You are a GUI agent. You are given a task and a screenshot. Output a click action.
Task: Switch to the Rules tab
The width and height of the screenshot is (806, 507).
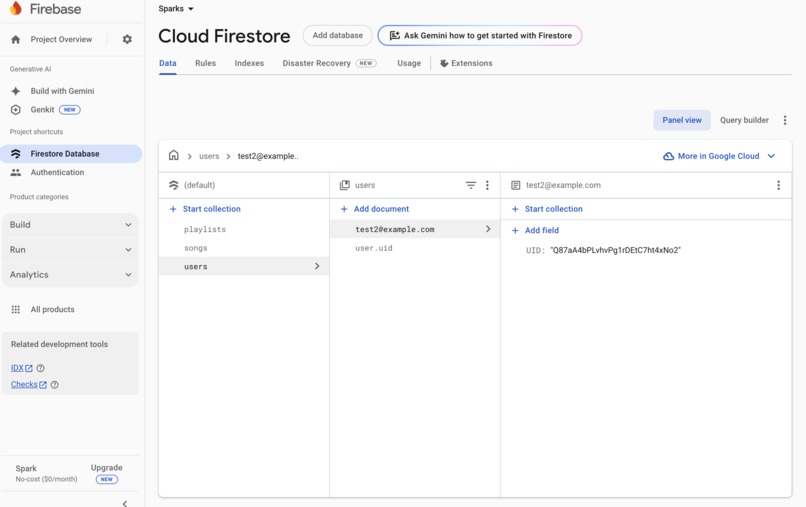coord(205,63)
